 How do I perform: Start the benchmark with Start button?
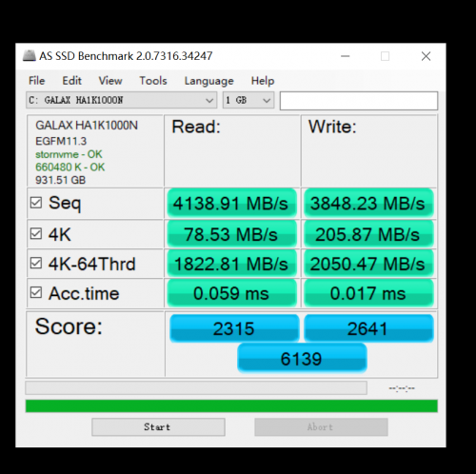(158, 427)
